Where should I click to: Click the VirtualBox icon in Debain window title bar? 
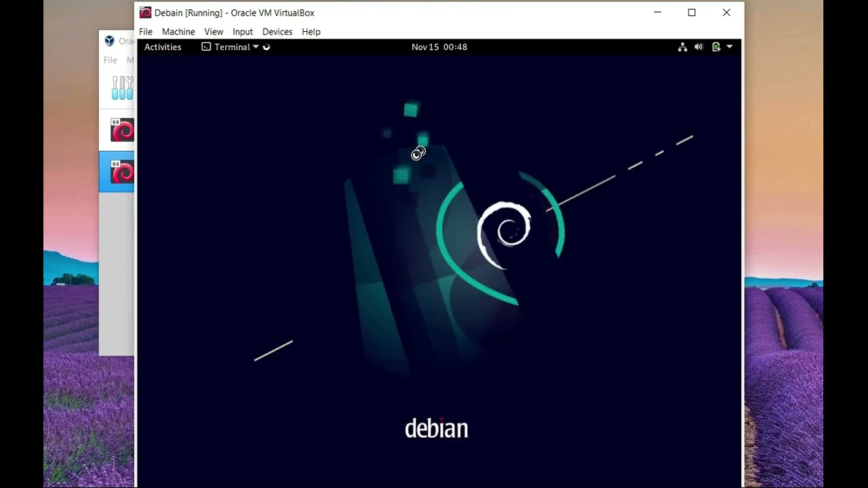[145, 12]
